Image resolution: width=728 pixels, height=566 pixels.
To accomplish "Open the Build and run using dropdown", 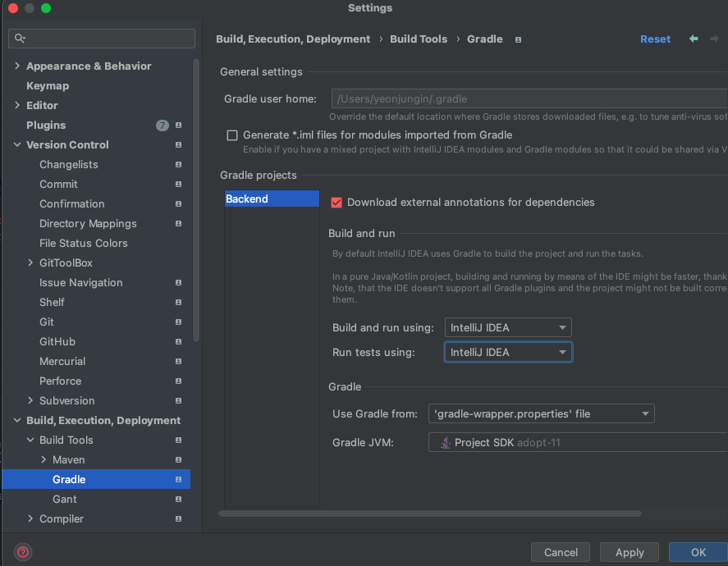I will [508, 327].
